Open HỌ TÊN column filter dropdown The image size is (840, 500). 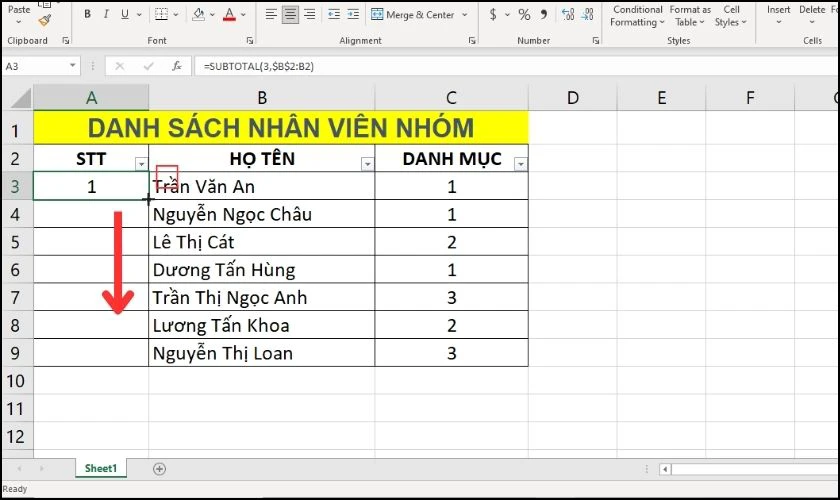click(368, 163)
